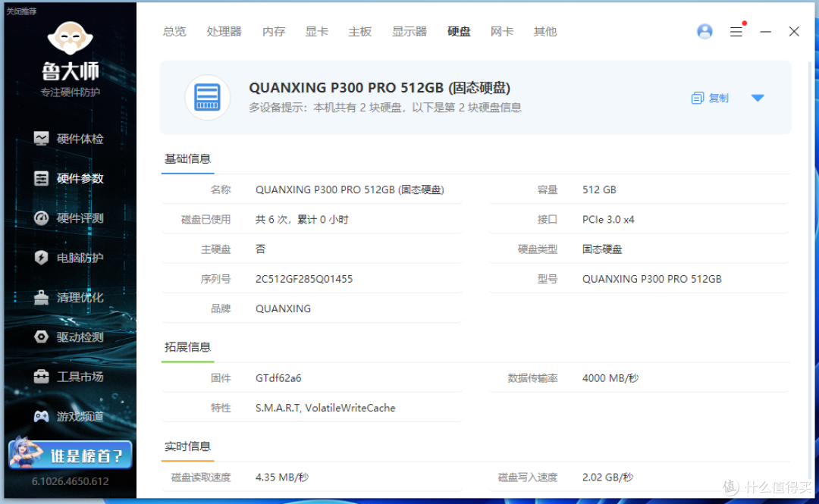Click brand value QUANXING
The height and width of the screenshot is (504, 819).
click(283, 308)
